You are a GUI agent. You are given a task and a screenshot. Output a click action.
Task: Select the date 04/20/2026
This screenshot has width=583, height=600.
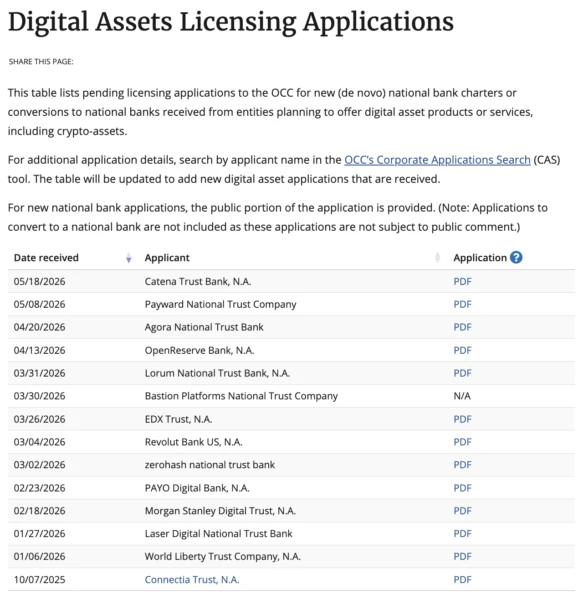39,327
